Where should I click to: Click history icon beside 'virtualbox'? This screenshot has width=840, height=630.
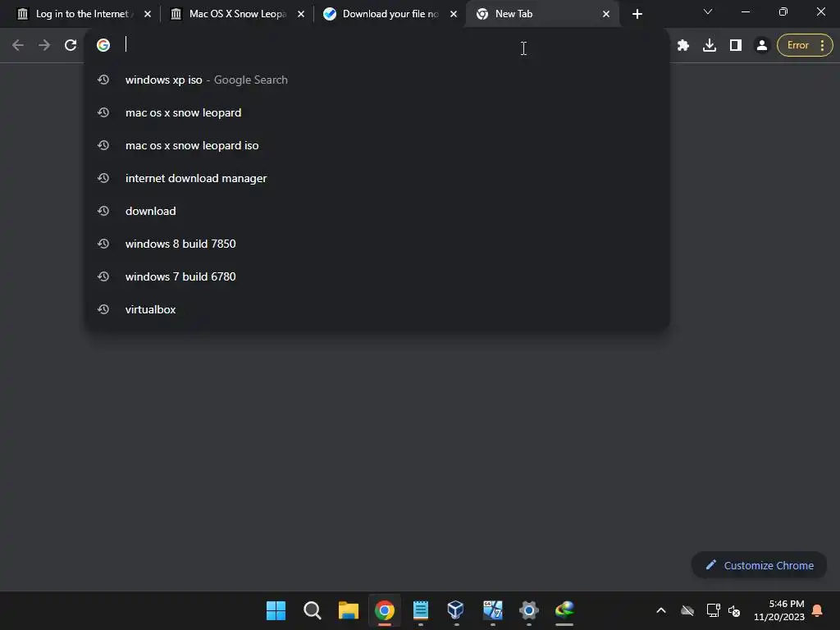point(103,309)
